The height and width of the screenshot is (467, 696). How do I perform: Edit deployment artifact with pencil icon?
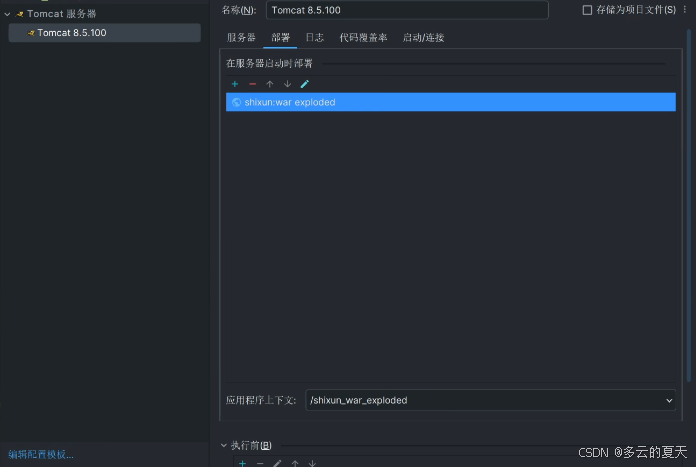[304, 84]
